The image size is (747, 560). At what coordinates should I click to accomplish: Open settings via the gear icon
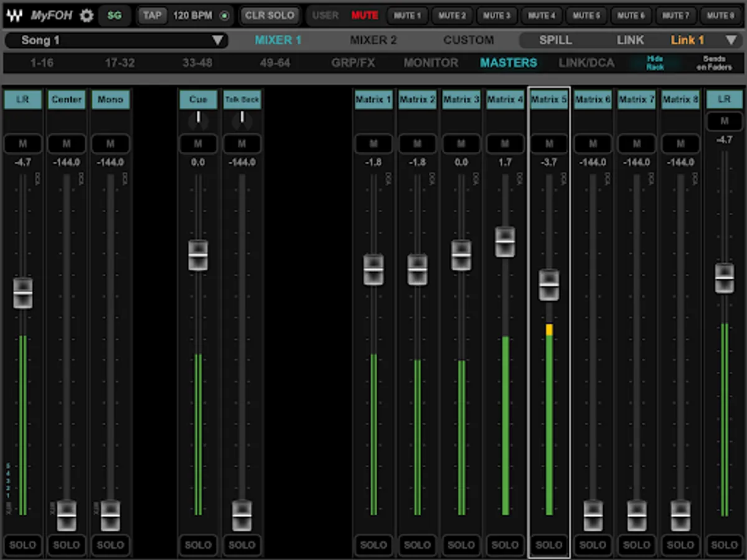[x=87, y=16]
